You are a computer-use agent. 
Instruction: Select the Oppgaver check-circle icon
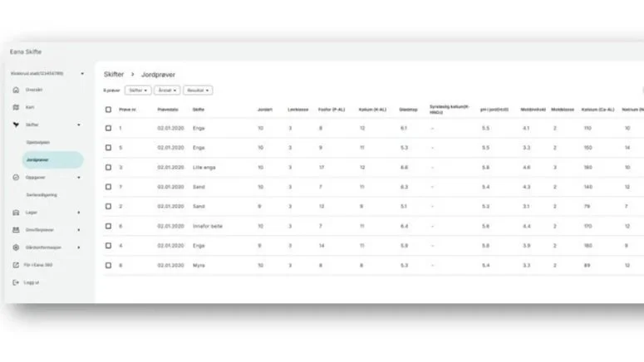(x=16, y=178)
